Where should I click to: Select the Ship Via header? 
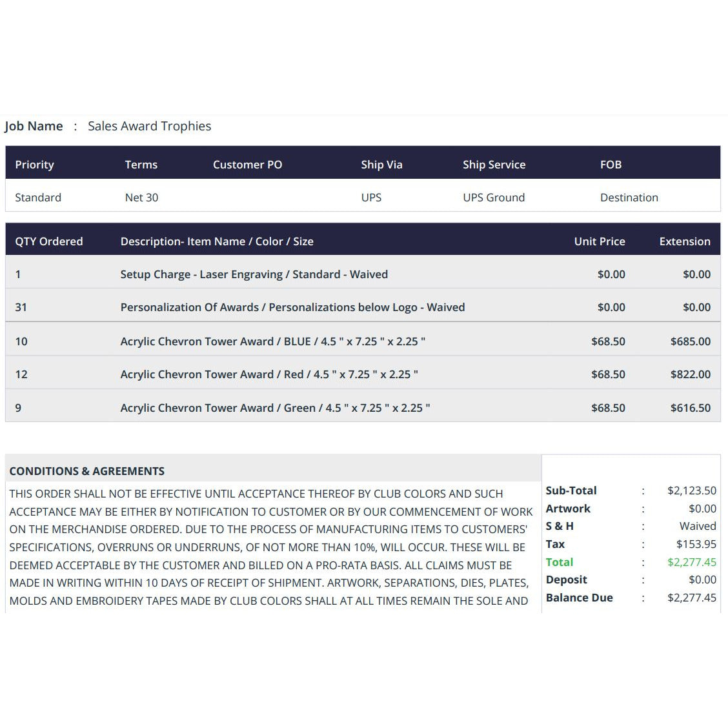pyautogui.click(x=381, y=165)
